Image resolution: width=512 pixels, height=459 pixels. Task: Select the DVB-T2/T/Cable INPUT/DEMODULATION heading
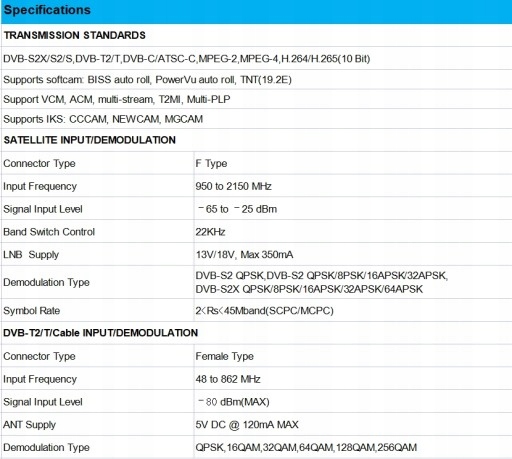pos(101,333)
